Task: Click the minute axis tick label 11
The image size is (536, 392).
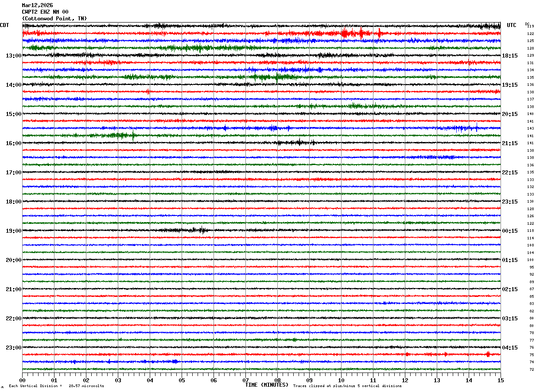Action: pyautogui.click(x=373, y=380)
